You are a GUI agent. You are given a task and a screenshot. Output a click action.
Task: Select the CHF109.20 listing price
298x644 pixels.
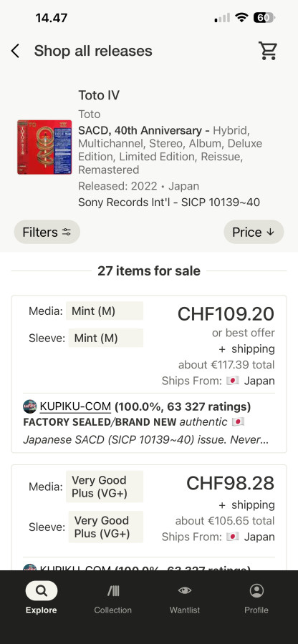pyautogui.click(x=226, y=314)
